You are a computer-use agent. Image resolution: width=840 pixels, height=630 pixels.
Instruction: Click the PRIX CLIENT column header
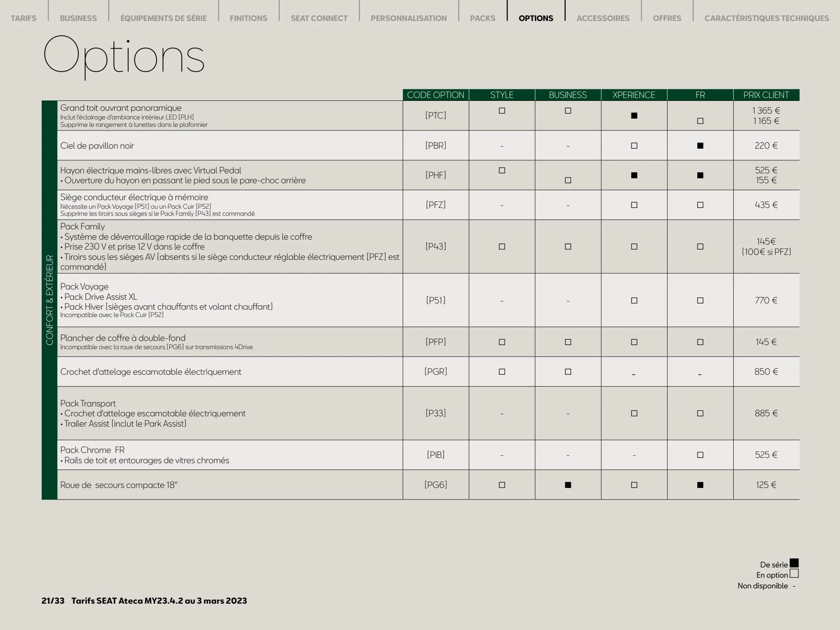pos(766,95)
